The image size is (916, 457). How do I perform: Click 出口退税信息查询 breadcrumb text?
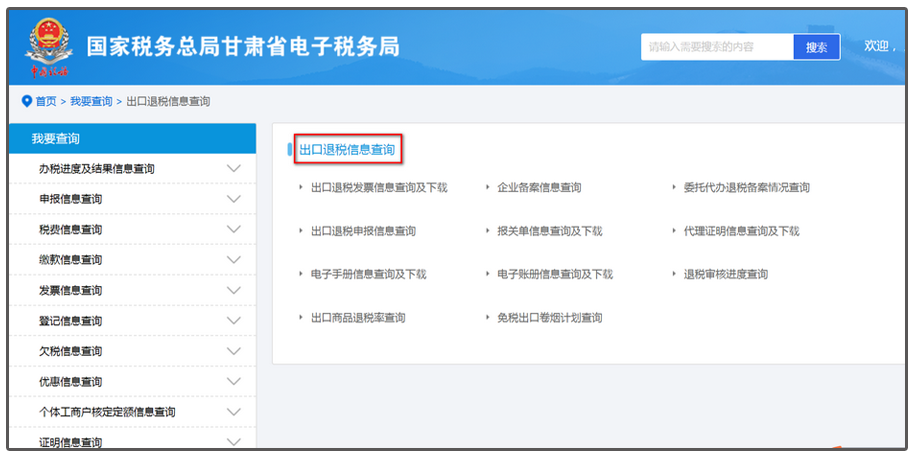click(168, 102)
